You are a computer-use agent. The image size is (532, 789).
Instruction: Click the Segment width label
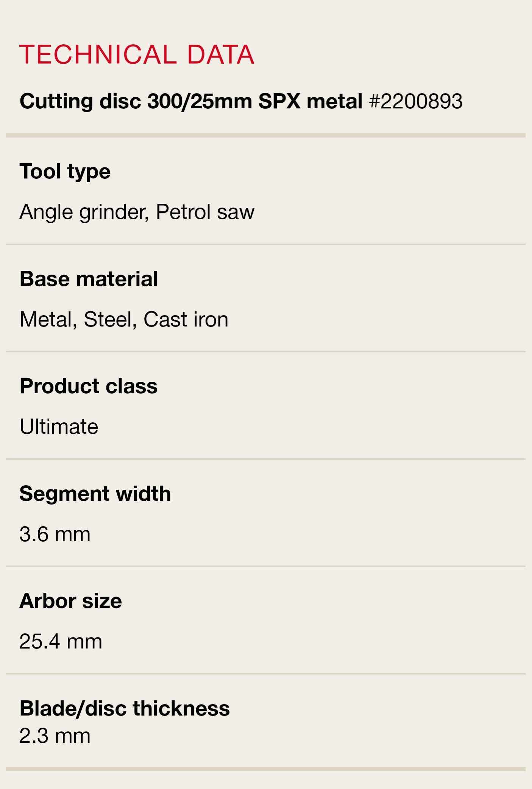[95, 494]
